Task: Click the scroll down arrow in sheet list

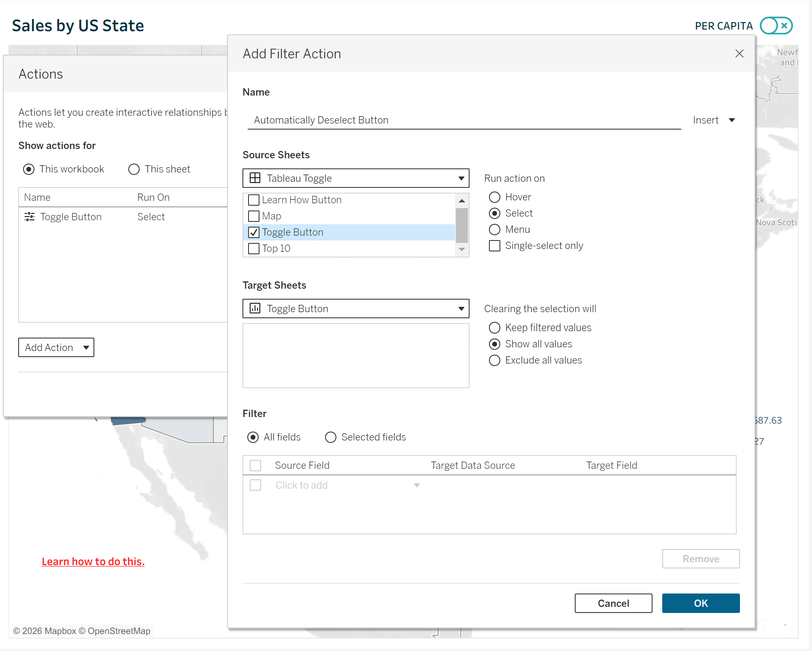Action: pyautogui.click(x=461, y=249)
